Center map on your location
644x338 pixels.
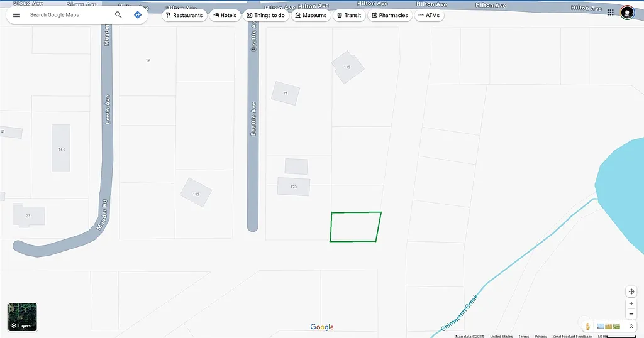pos(631,292)
